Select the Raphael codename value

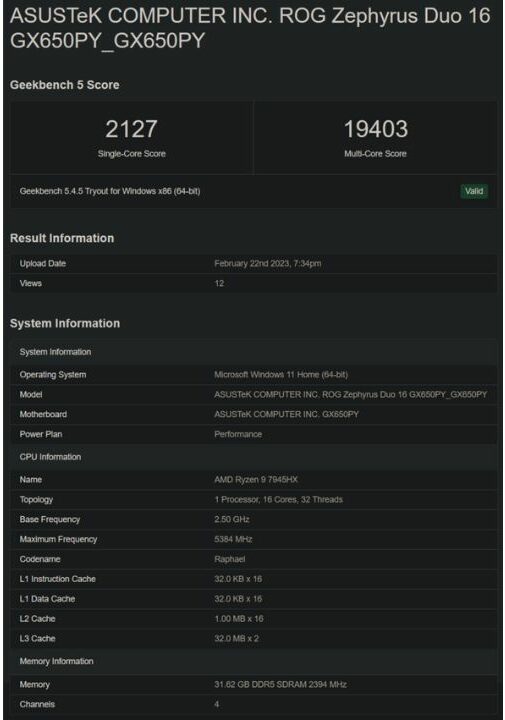pos(230,559)
